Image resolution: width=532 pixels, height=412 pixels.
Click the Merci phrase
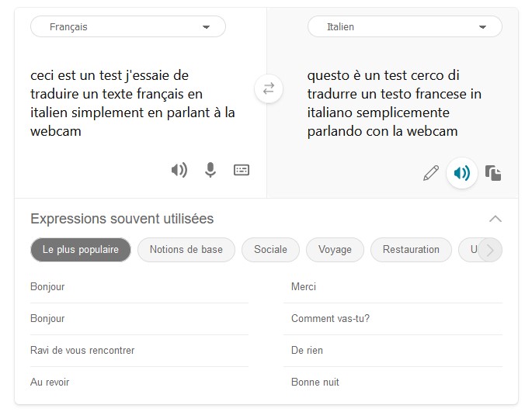(304, 287)
